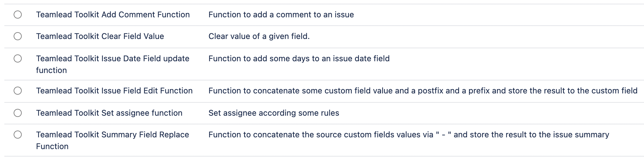Click the 'add some days to an issue date field' description
The width and height of the screenshot is (644, 159).
tap(299, 58)
